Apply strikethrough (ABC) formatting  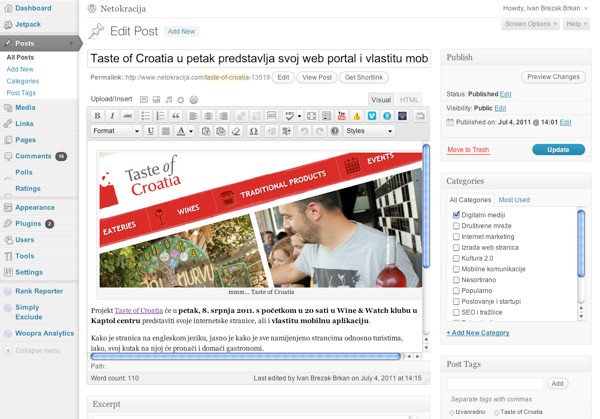(127, 116)
